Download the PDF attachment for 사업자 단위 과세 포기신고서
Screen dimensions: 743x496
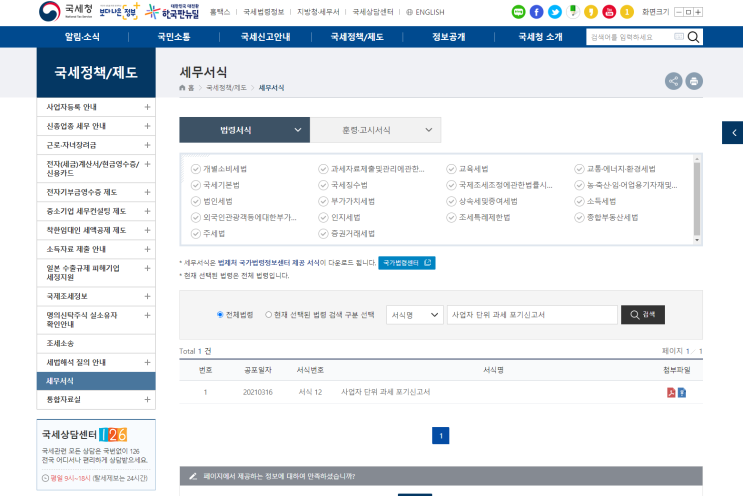(671, 392)
